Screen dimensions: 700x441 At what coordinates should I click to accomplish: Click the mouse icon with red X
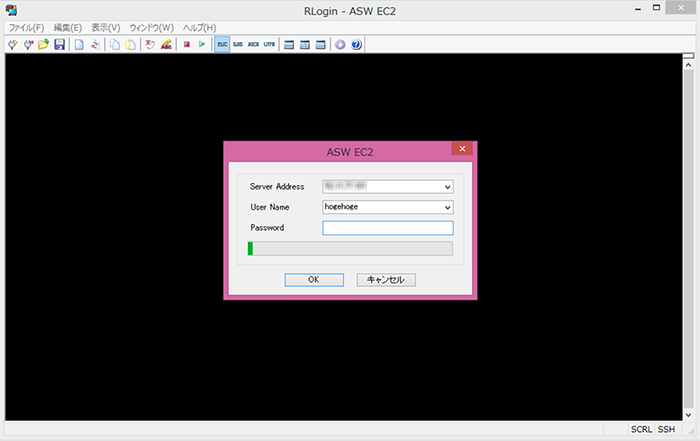pyautogui.click(x=150, y=45)
